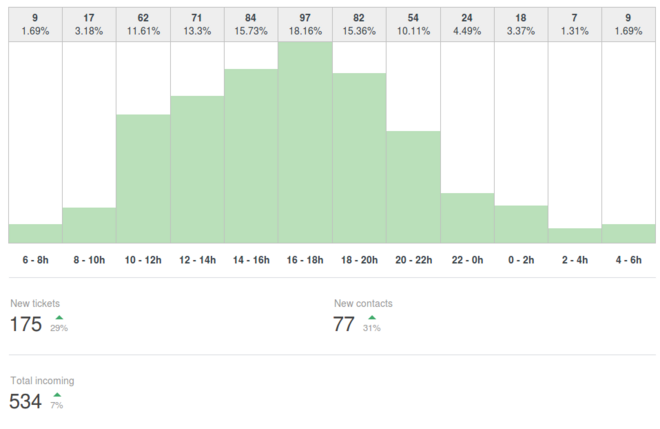Click the Total incoming count of 534
Image resolution: width=660 pixels, height=429 pixels.
26,401
